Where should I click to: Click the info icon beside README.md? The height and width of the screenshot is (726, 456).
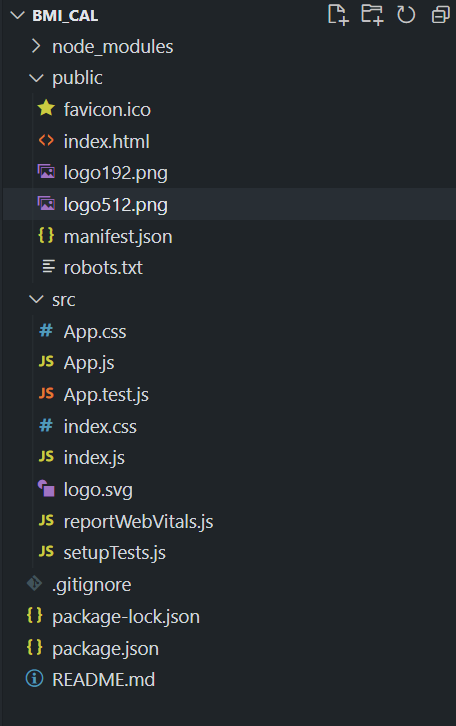point(35,679)
